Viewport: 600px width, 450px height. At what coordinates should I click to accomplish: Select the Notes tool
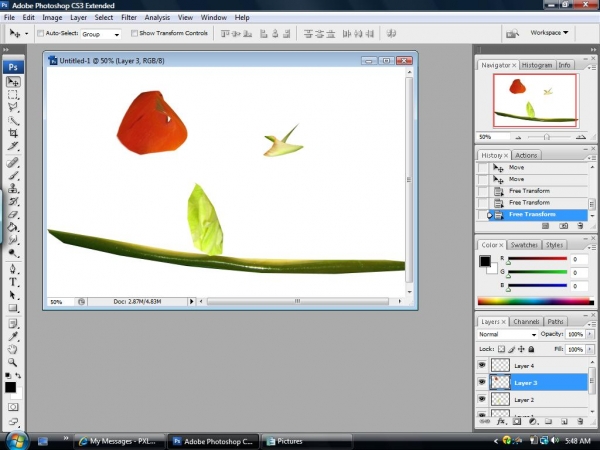(x=13, y=324)
